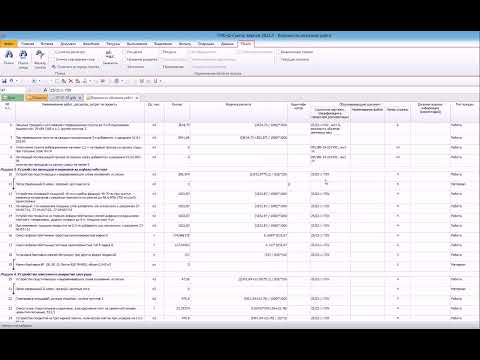480x360 pixels.
Task: Click the red X delete toolbar icon
Action: [x=71, y=81]
